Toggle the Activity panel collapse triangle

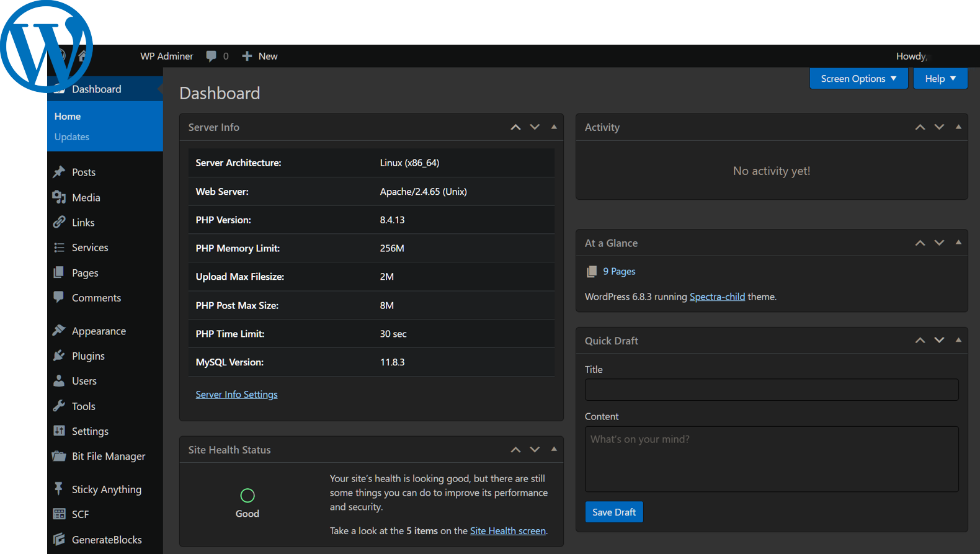pos(958,127)
